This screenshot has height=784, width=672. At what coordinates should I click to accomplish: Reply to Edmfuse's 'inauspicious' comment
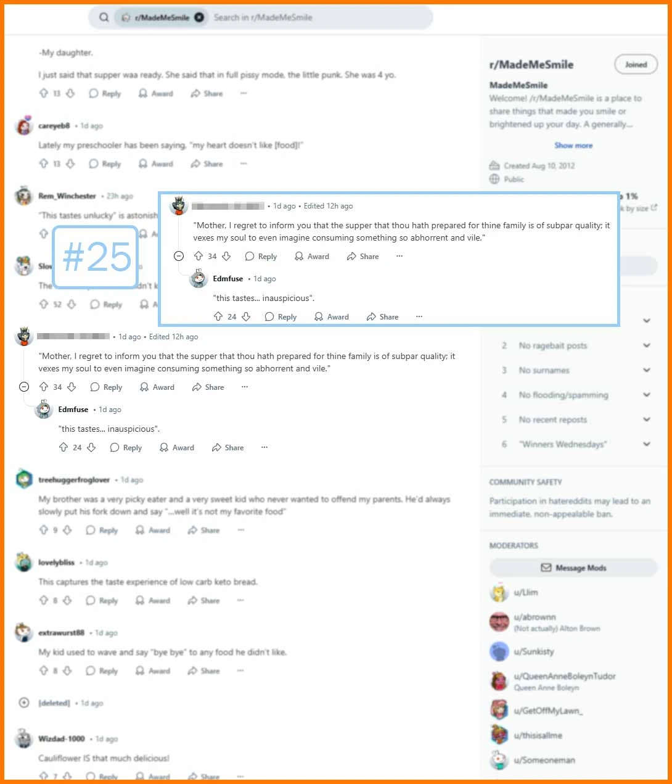[x=126, y=447]
